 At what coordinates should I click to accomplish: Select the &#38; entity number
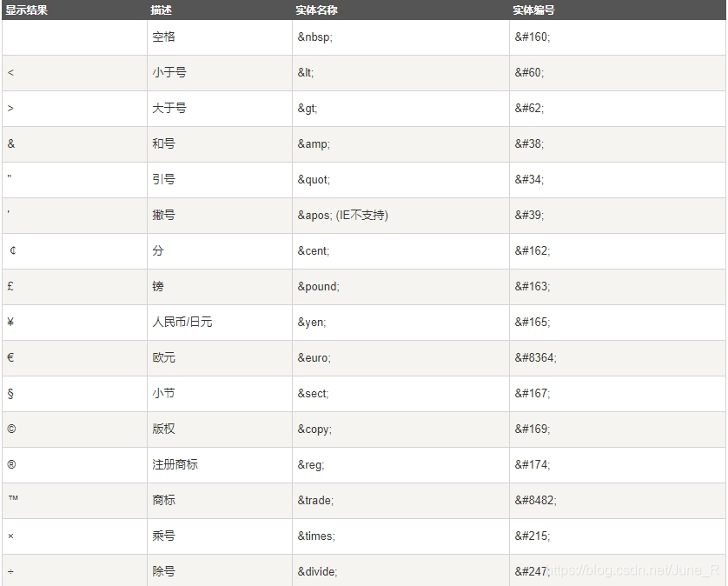click(529, 143)
